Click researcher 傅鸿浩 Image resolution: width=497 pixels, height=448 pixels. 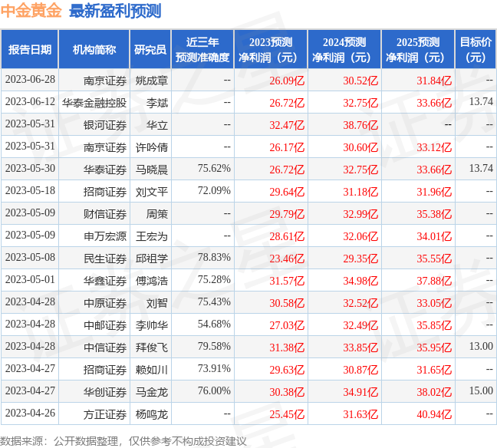point(152,281)
